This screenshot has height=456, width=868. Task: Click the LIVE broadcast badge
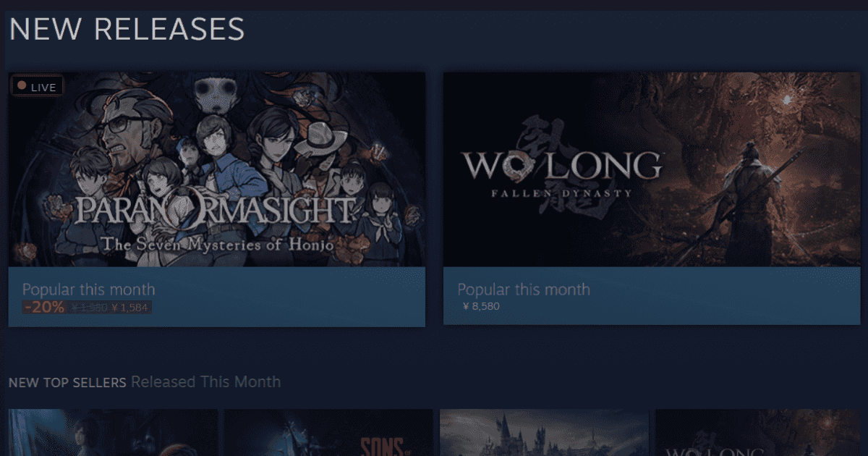pos(38,87)
